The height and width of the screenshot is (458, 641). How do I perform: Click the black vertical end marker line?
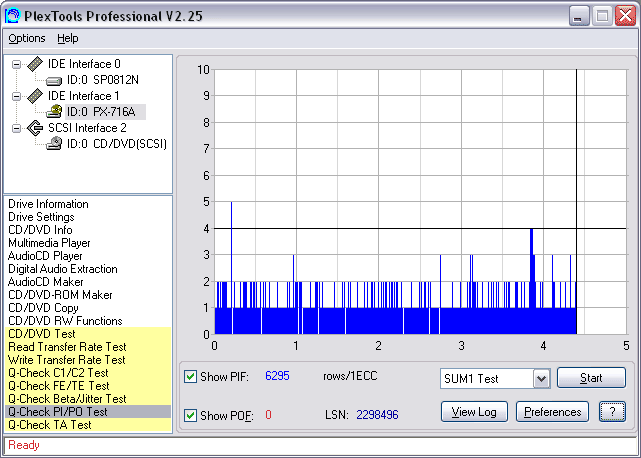click(576, 201)
